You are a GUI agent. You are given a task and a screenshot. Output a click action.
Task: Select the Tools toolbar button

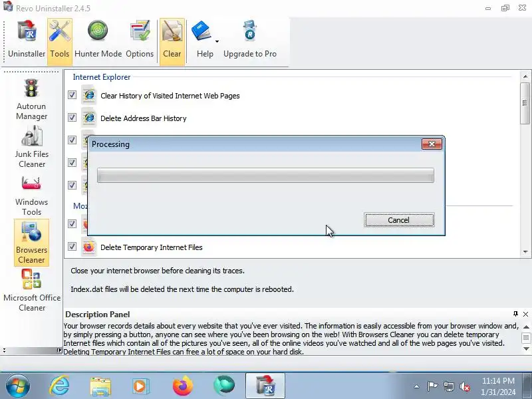[x=60, y=41]
